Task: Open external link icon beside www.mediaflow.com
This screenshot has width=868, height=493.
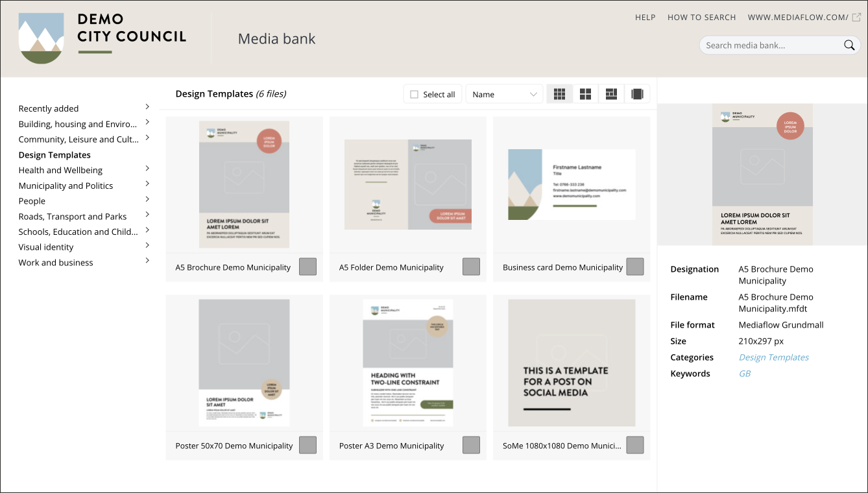Action: [x=856, y=18]
